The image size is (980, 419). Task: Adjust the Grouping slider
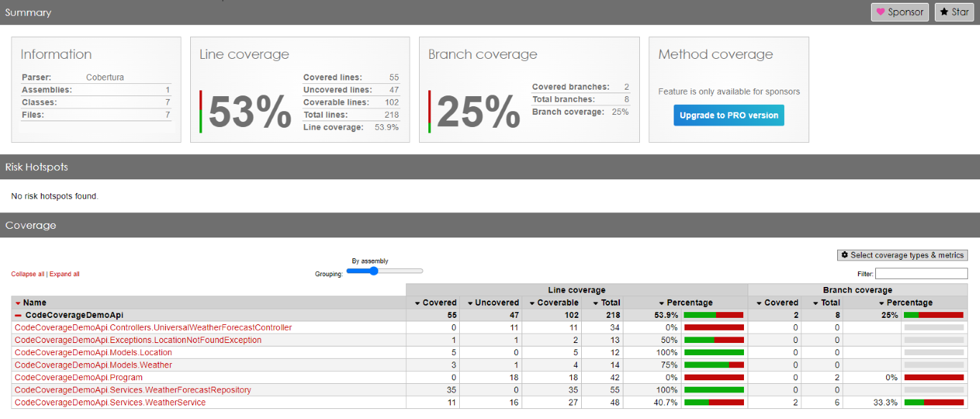385,271
